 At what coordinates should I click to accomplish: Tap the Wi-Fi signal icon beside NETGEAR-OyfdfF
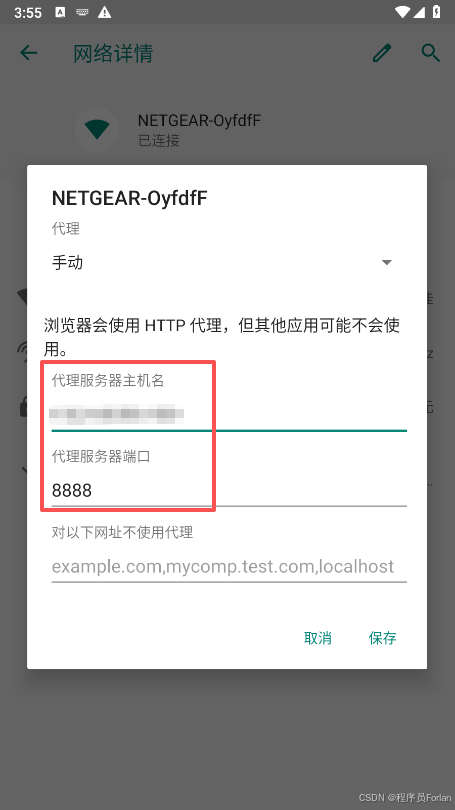coord(97,129)
